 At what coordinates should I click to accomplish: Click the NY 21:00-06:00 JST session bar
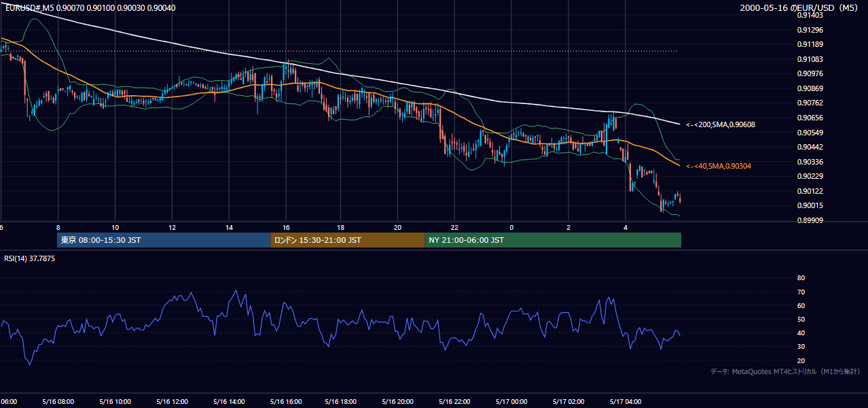[553, 240]
